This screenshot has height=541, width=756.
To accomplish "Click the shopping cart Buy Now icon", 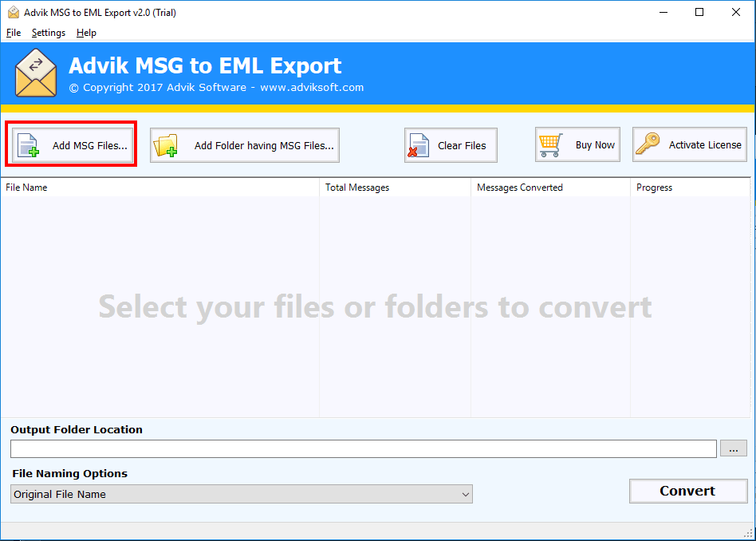I will [550, 144].
